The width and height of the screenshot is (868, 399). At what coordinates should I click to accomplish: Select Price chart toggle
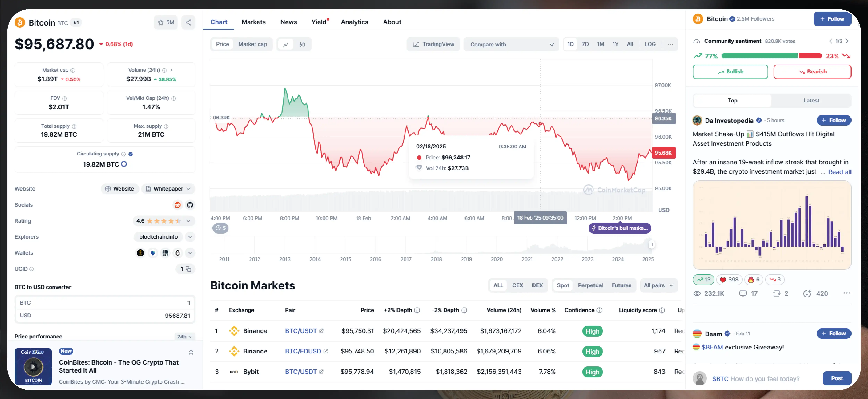click(222, 44)
